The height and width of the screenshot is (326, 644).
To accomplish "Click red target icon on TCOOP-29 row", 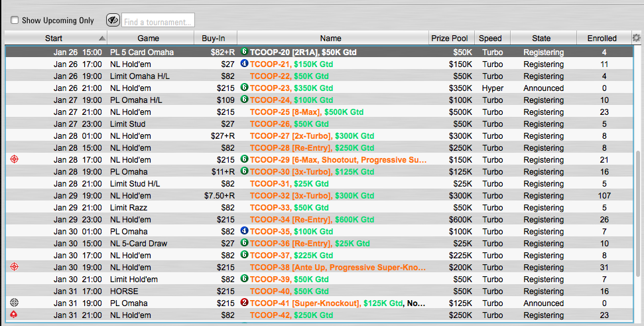I will point(15,160).
